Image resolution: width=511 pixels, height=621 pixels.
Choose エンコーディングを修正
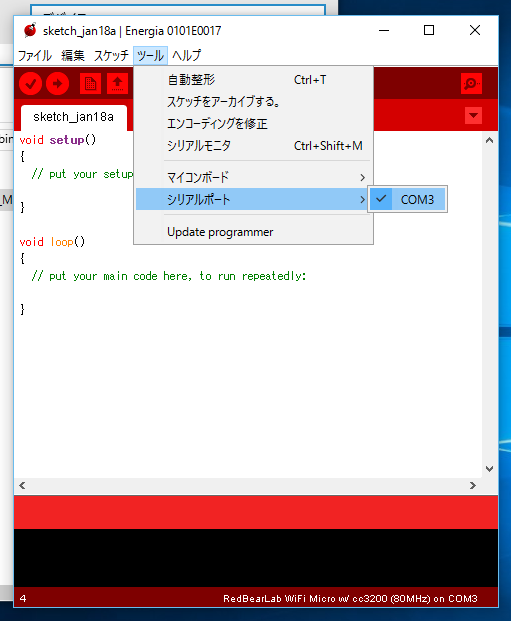[254, 124]
